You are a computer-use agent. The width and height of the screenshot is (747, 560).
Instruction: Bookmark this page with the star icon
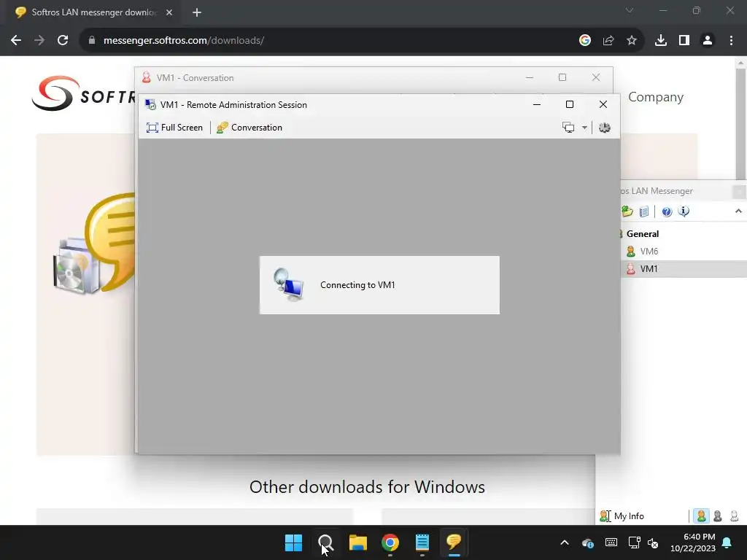click(632, 41)
